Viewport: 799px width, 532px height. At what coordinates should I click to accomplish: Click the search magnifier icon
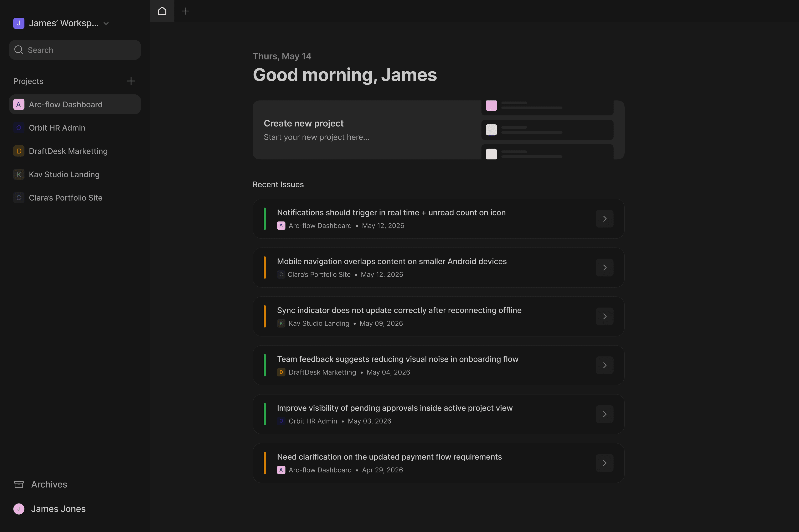pyautogui.click(x=19, y=50)
